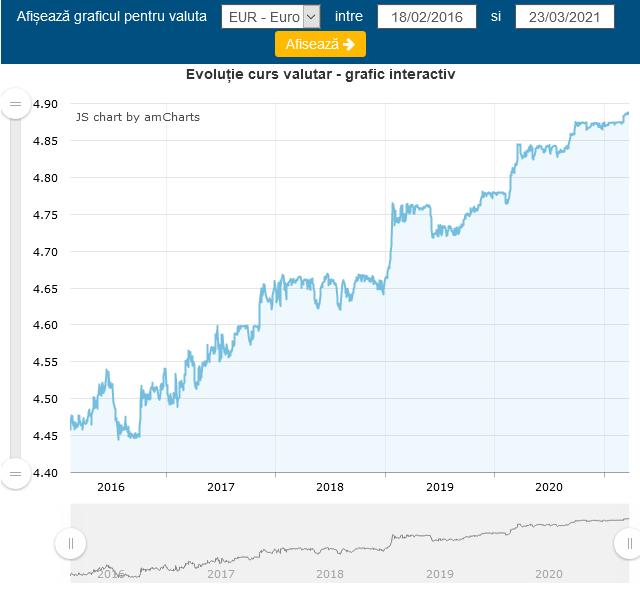Open the JS chart by amCharts link
640x596 pixels.
(138, 117)
